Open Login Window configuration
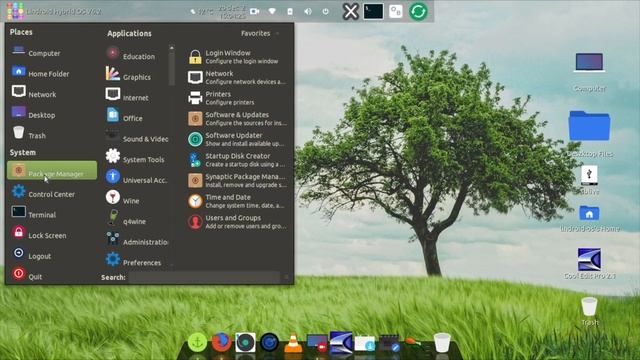This screenshot has height=360, width=640. click(x=237, y=56)
